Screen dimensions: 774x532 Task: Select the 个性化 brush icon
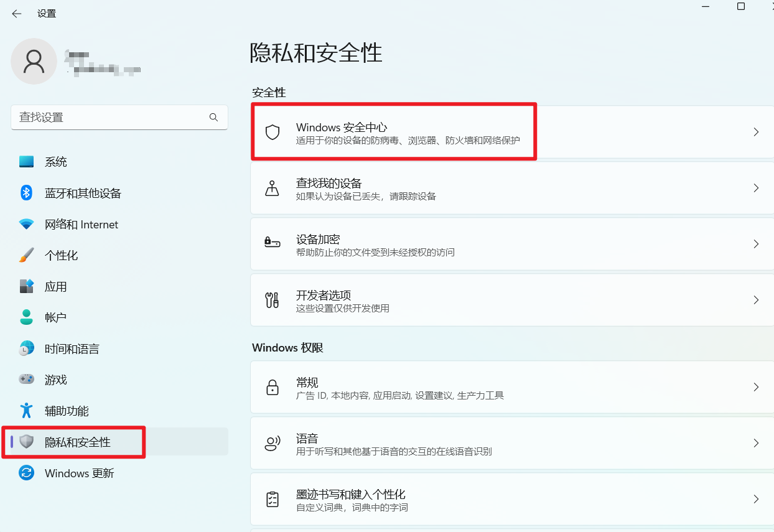coord(26,255)
